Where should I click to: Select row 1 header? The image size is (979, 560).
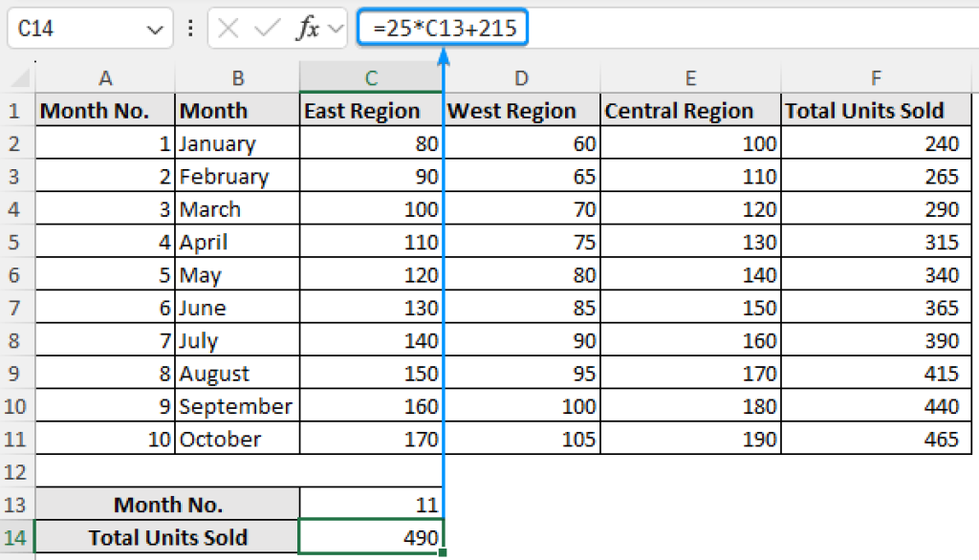(x=14, y=110)
